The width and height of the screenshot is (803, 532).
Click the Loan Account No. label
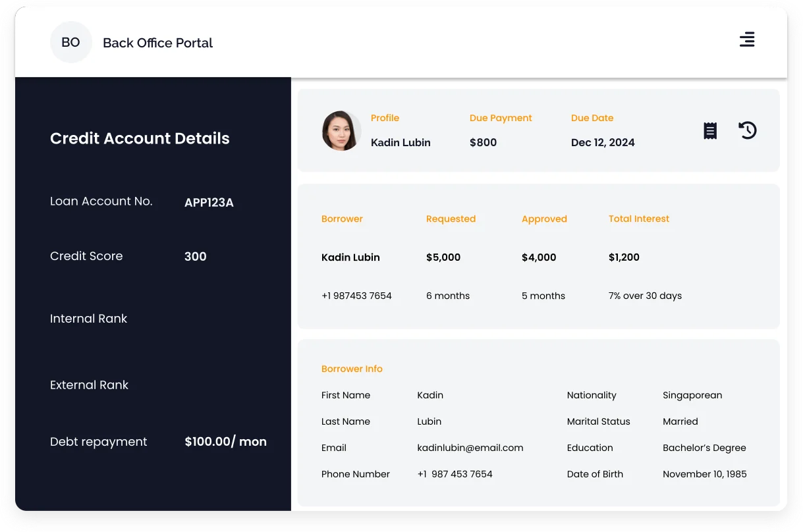101,201
